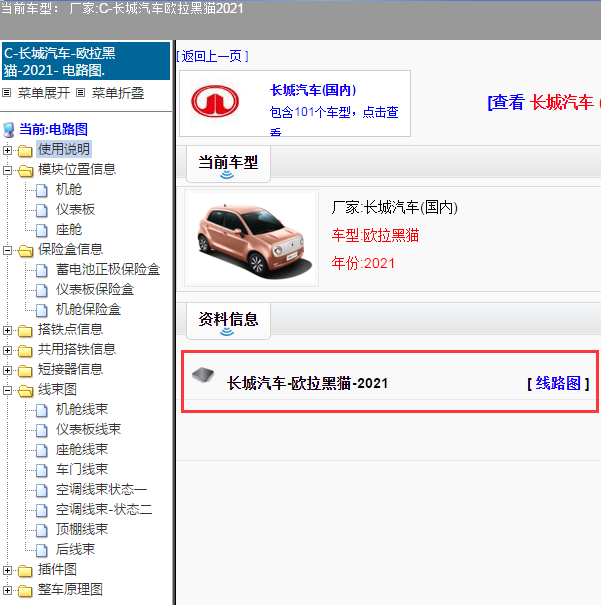Click the page icon beside 仪表板保险盒
The image size is (601, 605).
[42, 291]
